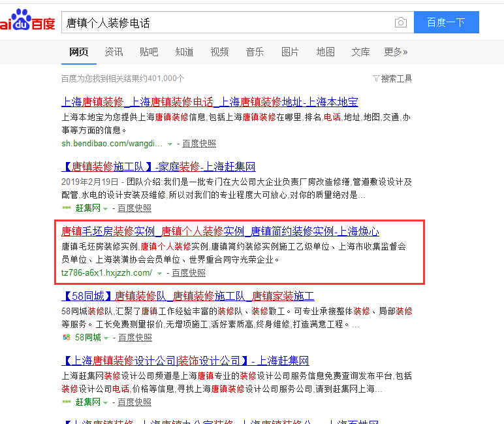Open 【唐镇装修施工队】 赶集网 result link
This screenshot has width=504, height=424.
[159, 167]
